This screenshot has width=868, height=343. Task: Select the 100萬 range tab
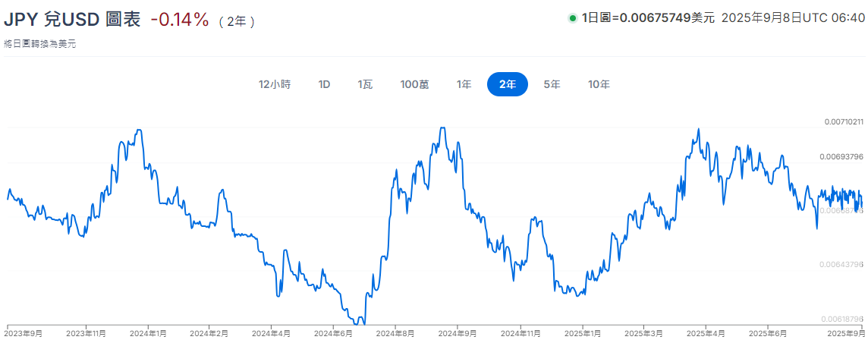tap(414, 85)
